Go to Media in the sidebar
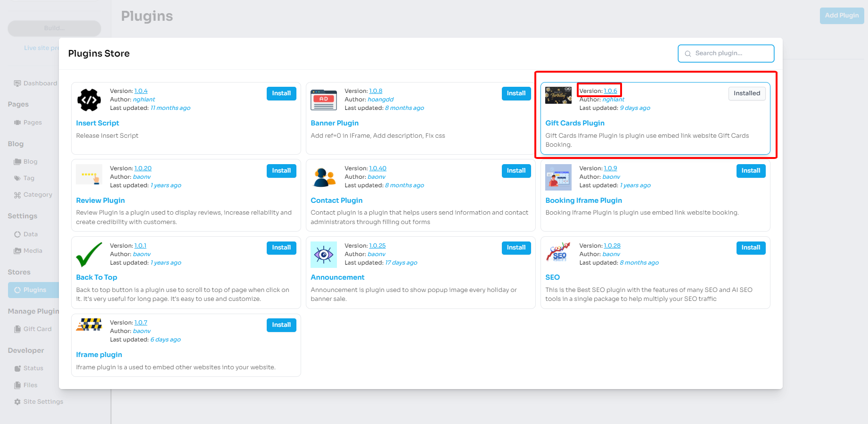Image resolution: width=868 pixels, height=424 pixels. pos(33,251)
